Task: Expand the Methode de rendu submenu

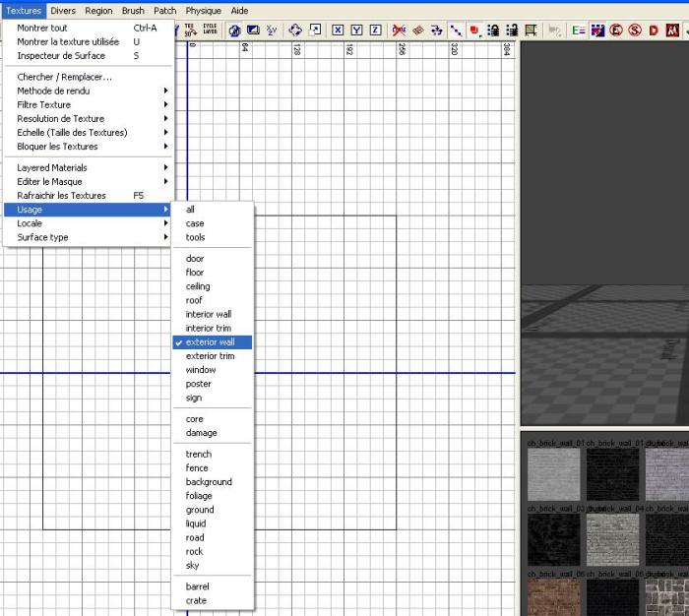Action: point(88,91)
